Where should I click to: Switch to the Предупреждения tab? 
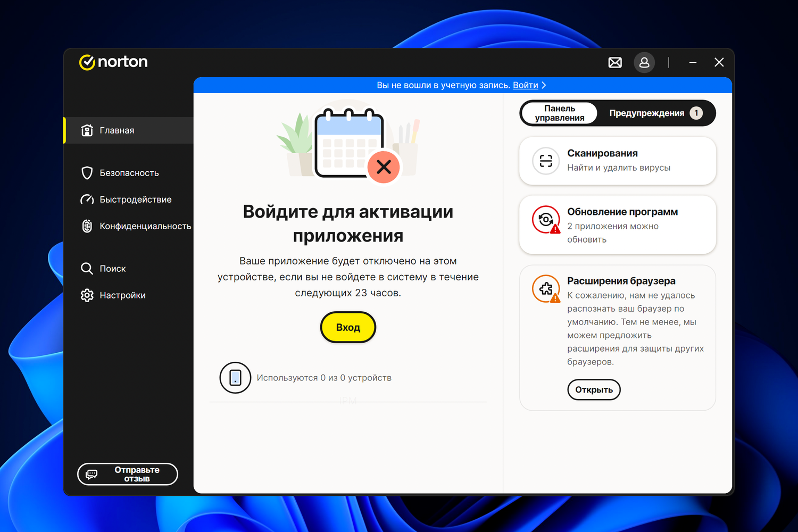(656, 113)
